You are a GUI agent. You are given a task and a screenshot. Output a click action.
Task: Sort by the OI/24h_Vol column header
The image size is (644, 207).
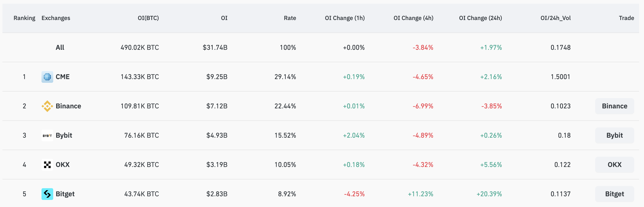555,18
